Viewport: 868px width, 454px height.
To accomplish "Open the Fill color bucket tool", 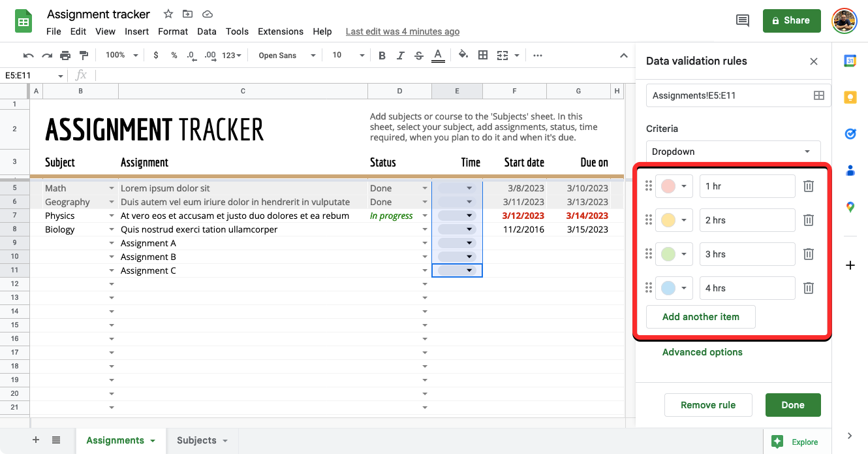I will point(463,56).
